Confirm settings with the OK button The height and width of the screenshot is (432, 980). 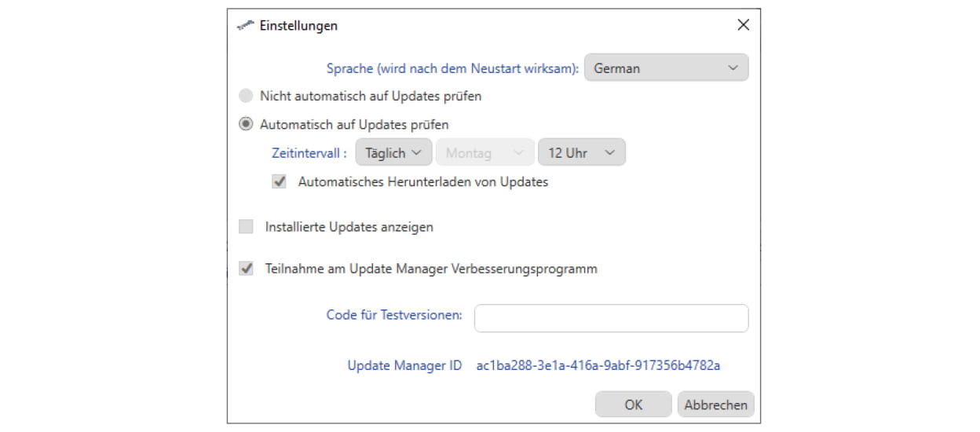coord(633,405)
